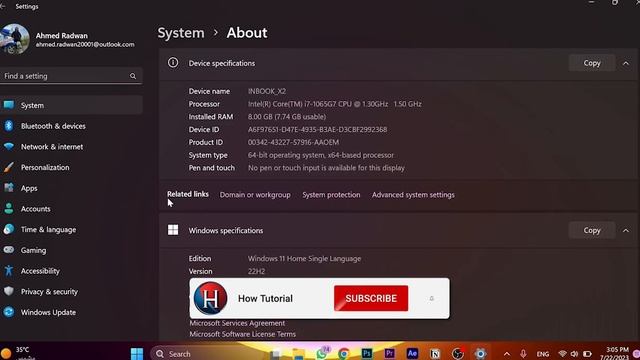Open File Explorer from the taskbar
The image size is (640, 360).
pyautogui.click(x=299, y=353)
